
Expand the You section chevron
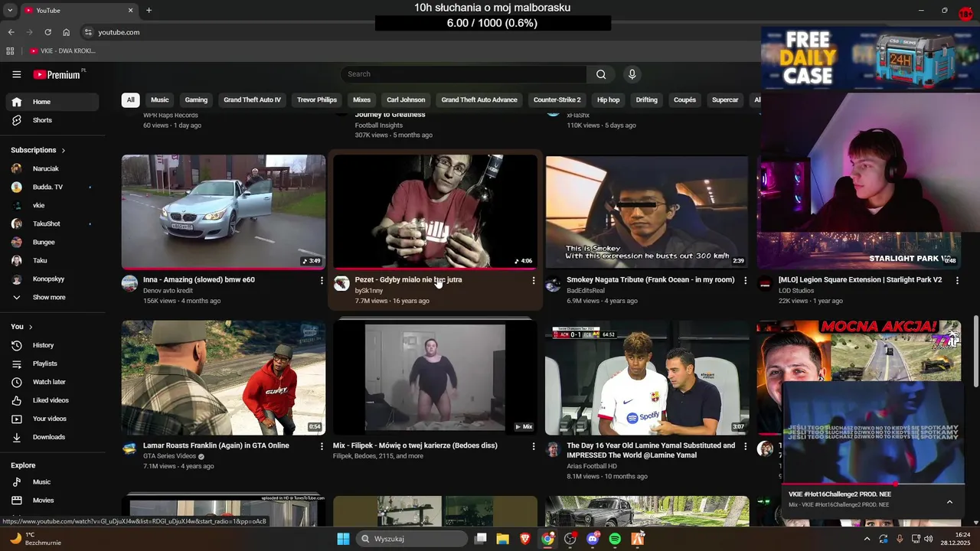click(x=31, y=327)
